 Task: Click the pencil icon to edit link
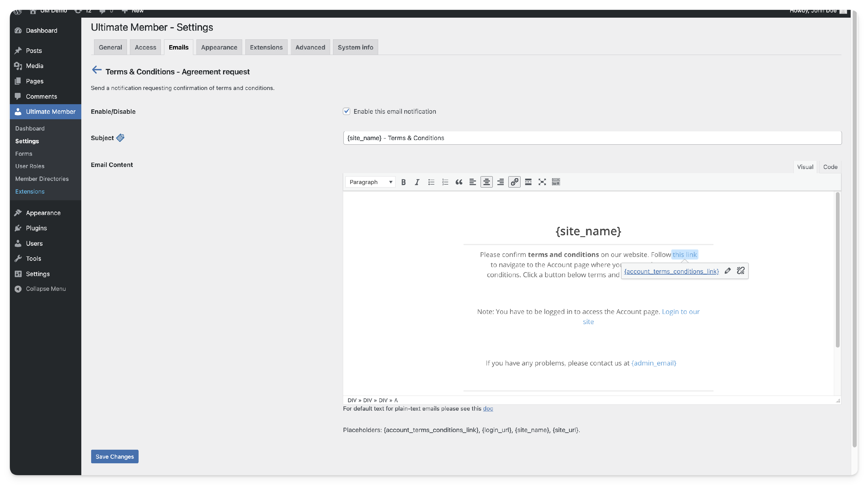click(x=727, y=271)
